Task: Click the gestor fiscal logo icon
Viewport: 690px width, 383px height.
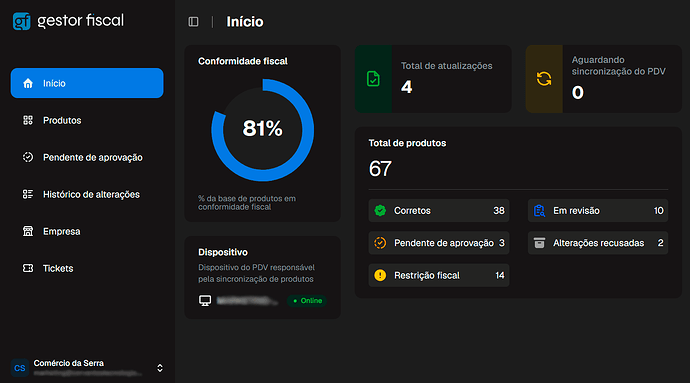Action: click(22, 21)
